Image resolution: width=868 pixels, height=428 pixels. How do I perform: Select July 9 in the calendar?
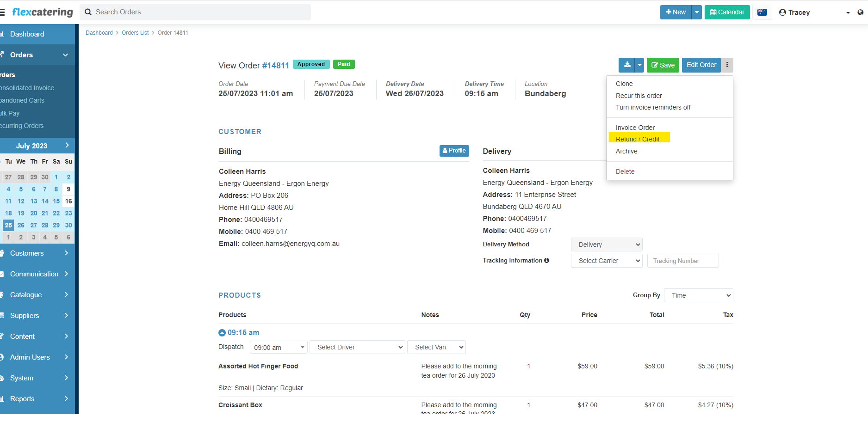coord(68,189)
